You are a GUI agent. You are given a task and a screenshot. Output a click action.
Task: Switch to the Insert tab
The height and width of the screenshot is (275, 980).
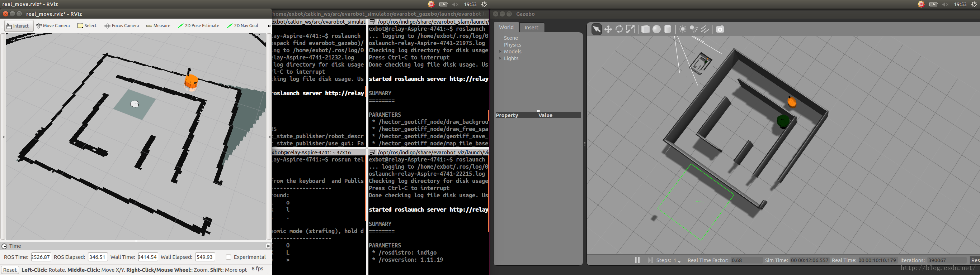coord(531,27)
